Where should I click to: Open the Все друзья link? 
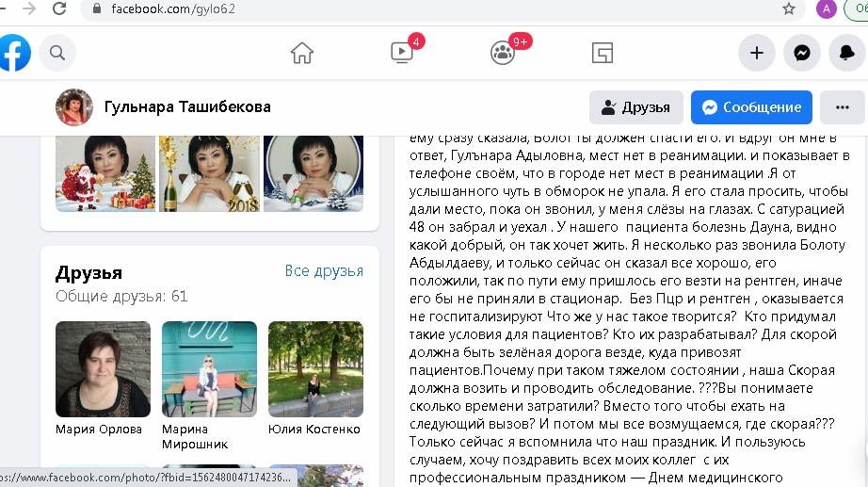[324, 271]
